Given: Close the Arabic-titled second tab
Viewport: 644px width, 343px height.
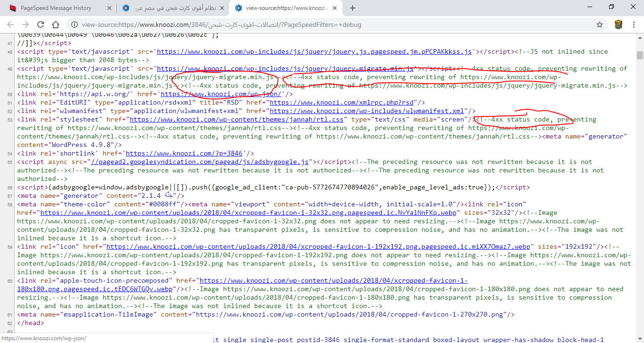Looking at the screenshot, I should (x=223, y=8).
